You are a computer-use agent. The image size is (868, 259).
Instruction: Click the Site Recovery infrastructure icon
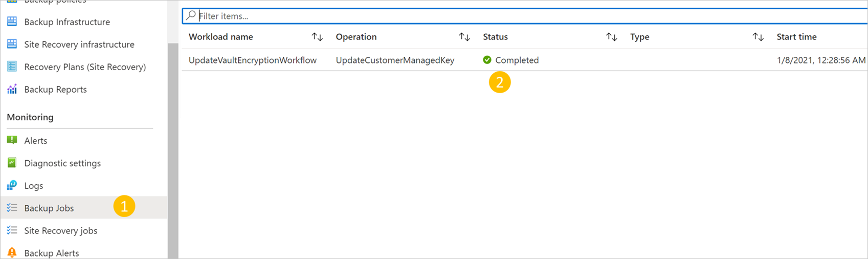click(12, 45)
